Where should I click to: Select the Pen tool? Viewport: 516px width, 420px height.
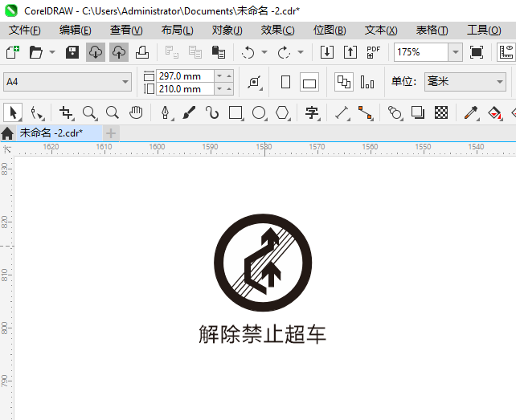[x=166, y=112]
